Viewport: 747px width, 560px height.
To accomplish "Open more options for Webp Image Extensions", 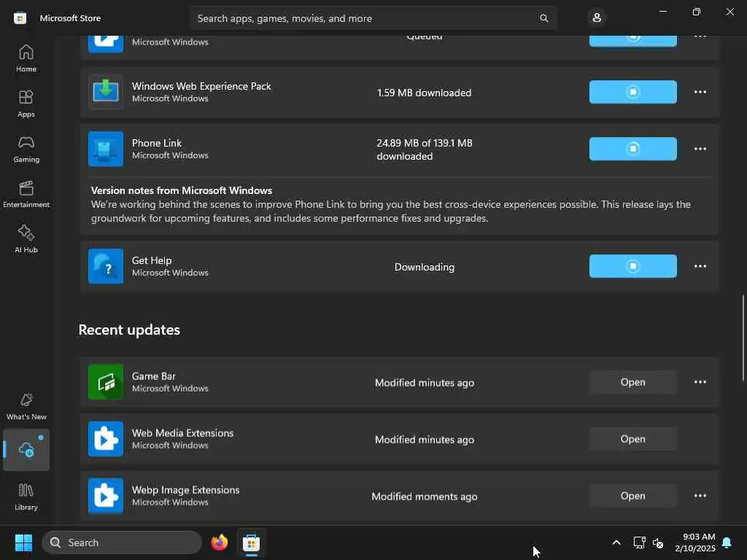I will [700, 496].
